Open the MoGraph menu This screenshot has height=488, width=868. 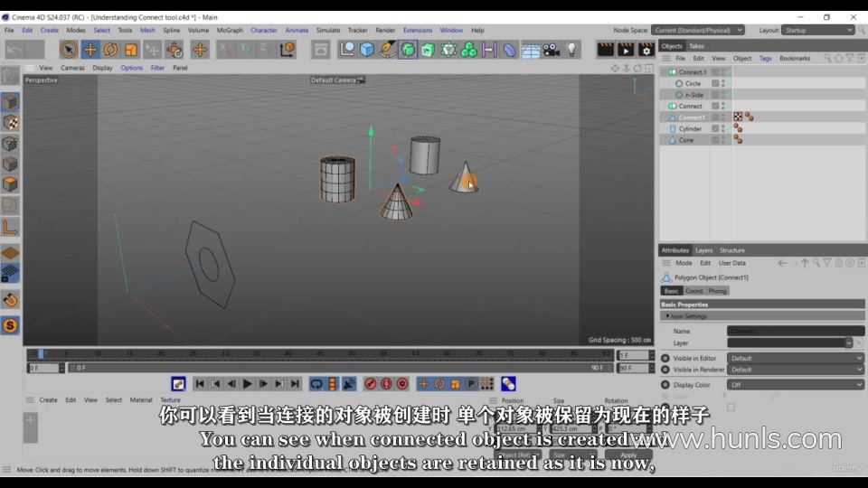pyautogui.click(x=230, y=31)
